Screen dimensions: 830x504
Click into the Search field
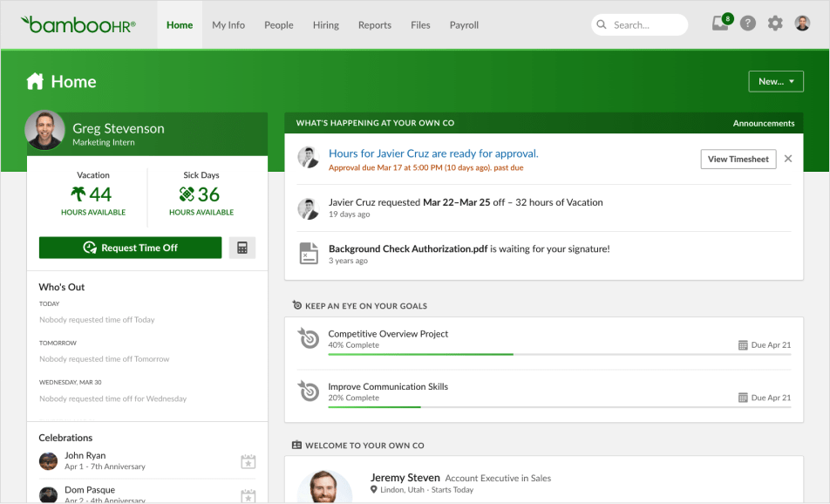[x=647, y=25]
